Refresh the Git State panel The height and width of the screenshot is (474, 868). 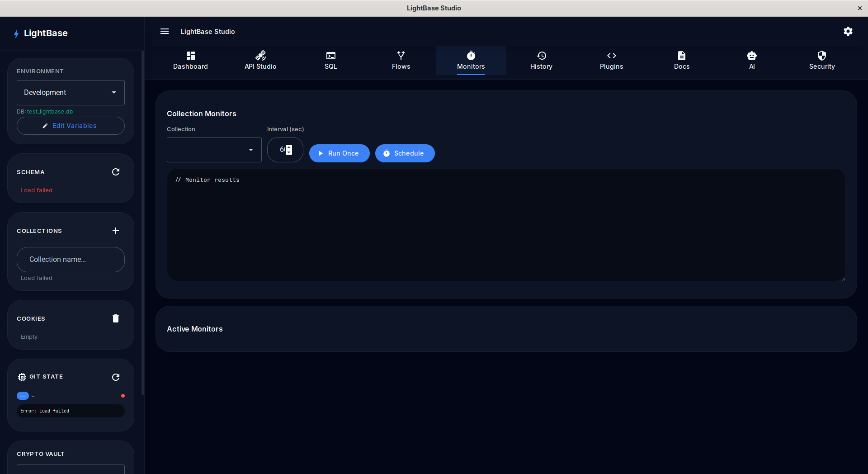[x=116, y=377]
